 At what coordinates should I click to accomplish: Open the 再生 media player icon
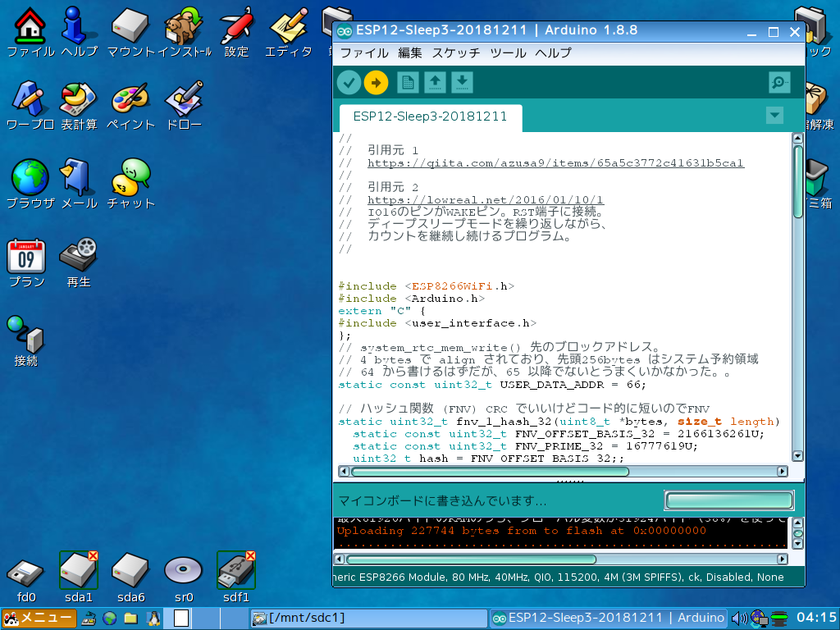tap(79, 263)
